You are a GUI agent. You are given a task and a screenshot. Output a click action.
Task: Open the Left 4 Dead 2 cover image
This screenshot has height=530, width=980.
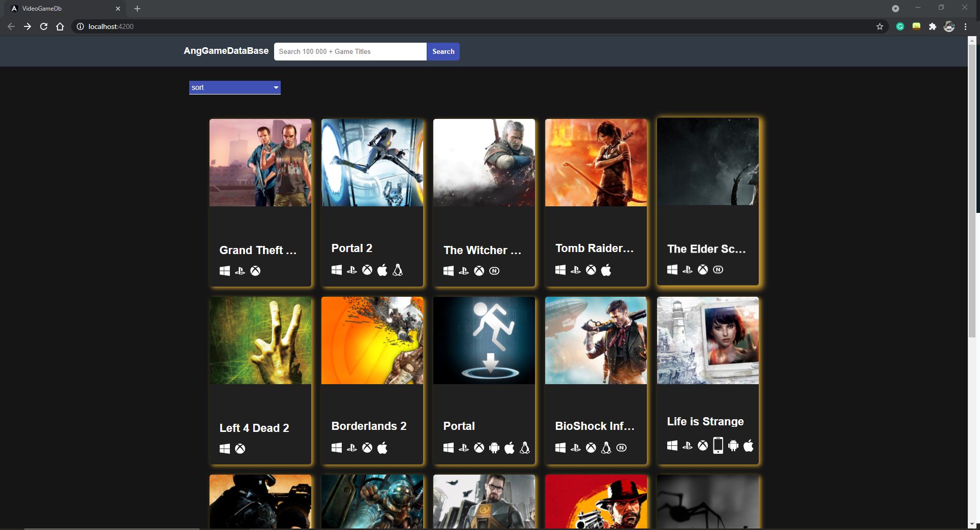coord(260,340)
